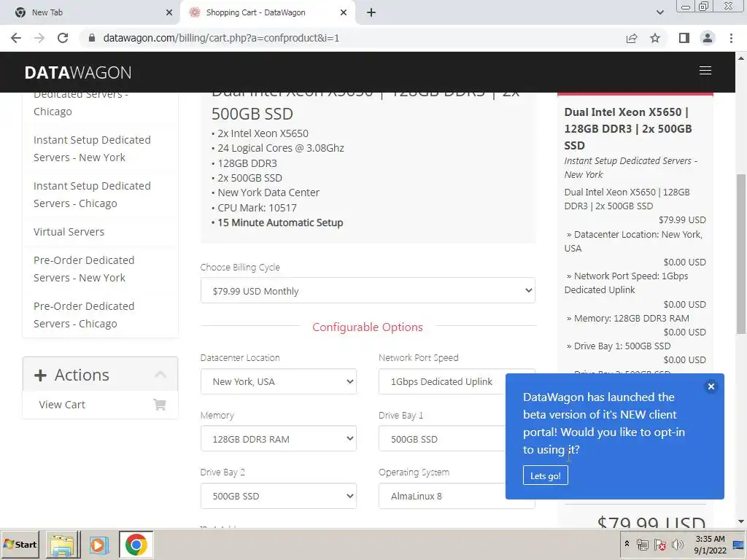Open the Drive Bay 2 dropdown
Viewport: 747px width, 560px height.
tap(278, 496)
